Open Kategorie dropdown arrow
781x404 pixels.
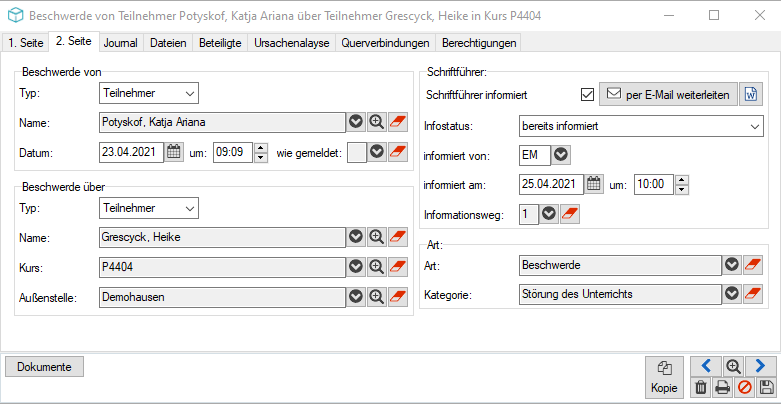pos(732,294)
